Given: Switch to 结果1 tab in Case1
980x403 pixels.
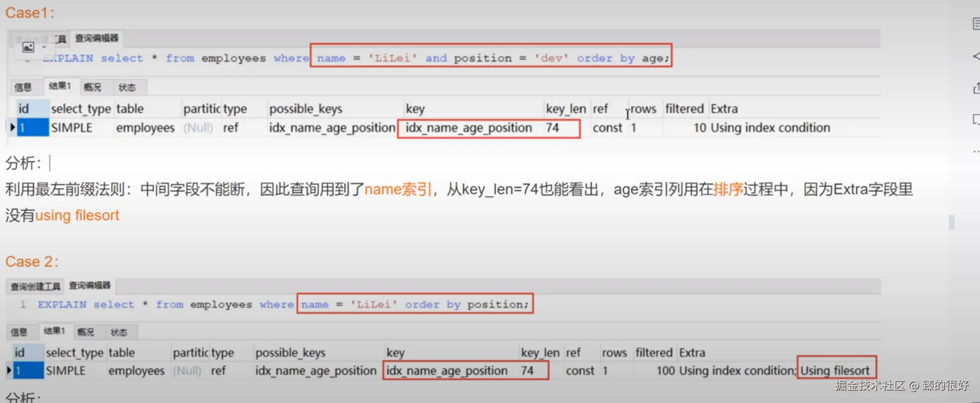Looking at the screenshot, I should [59, 86].
